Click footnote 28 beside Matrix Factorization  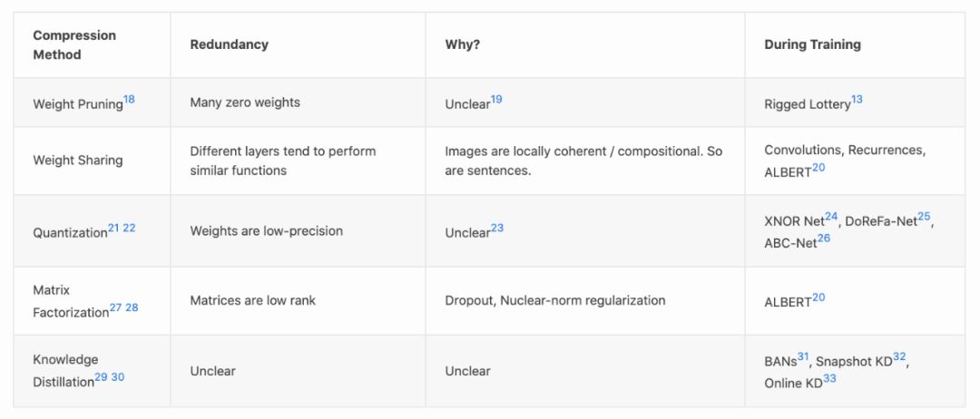click(132, 307)
